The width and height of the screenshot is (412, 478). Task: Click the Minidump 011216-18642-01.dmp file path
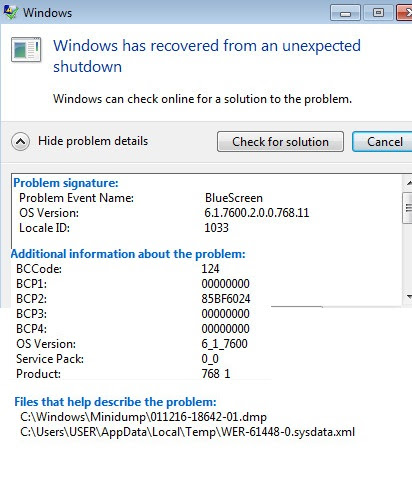[x=143, y=417]
